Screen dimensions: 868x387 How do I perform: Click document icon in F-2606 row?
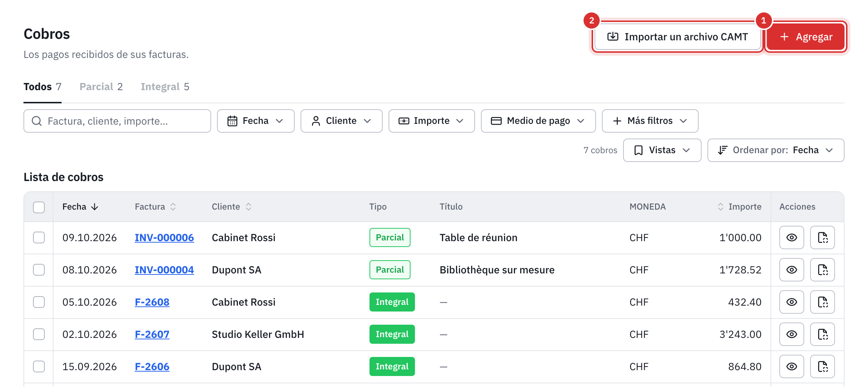pyautogui.click(x=822, y=366)
